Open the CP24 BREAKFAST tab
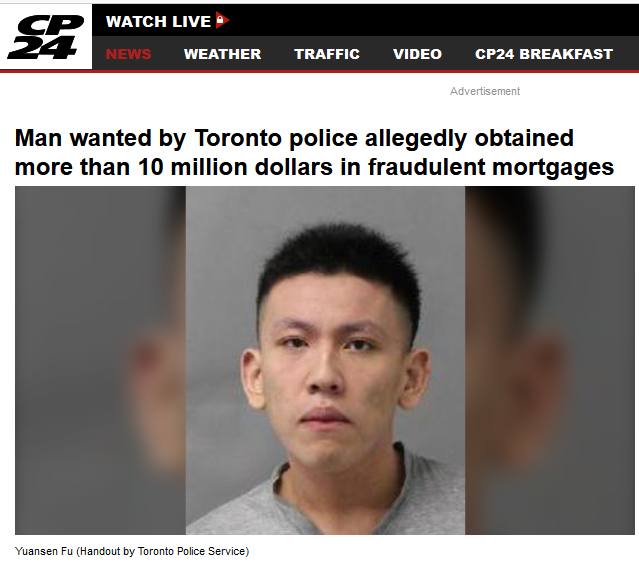This screenshot has width=639, height=570. [x=544, y=54]
